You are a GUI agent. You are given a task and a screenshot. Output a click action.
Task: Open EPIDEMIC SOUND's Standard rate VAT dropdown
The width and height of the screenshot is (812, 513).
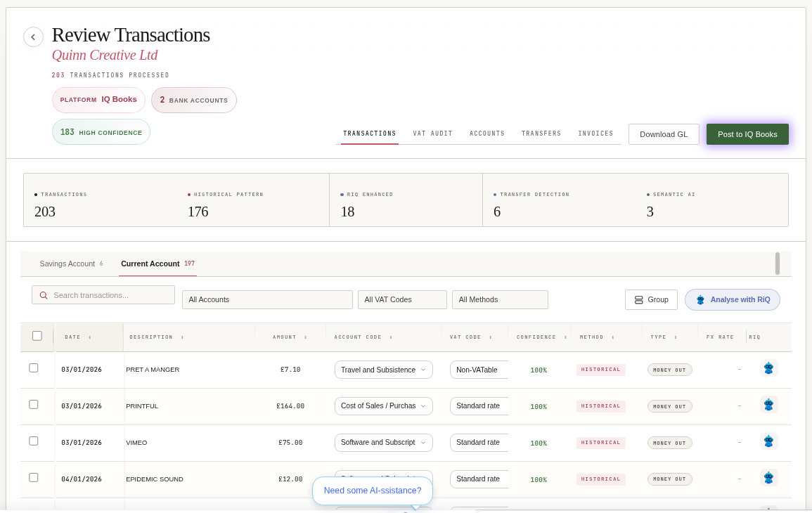pyautogui.click(x=479, y=479)
